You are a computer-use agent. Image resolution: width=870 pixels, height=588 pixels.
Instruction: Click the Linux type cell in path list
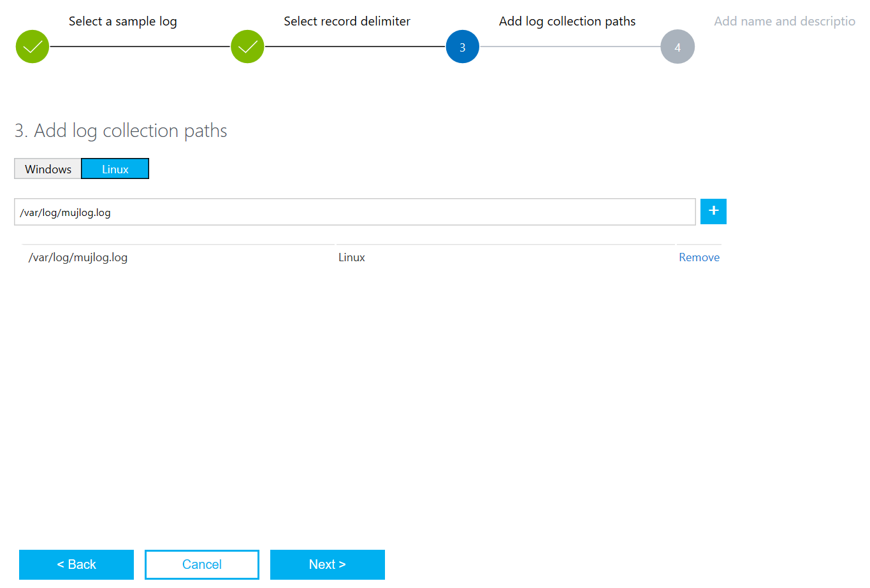coord(352,257)
